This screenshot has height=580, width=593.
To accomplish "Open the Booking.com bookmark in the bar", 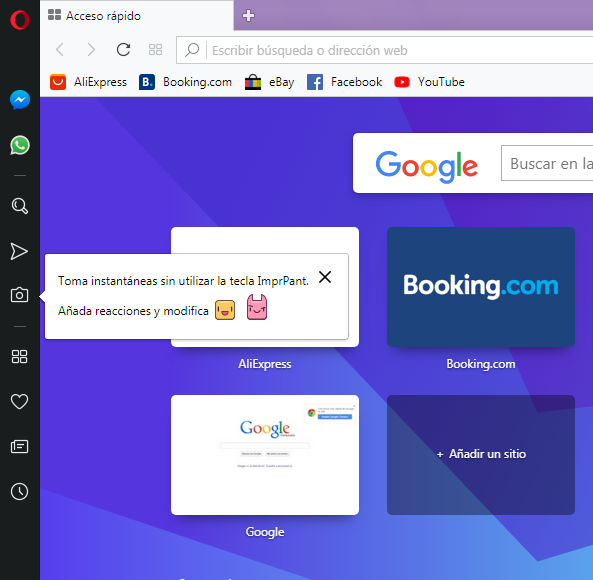I will point(185,82).
